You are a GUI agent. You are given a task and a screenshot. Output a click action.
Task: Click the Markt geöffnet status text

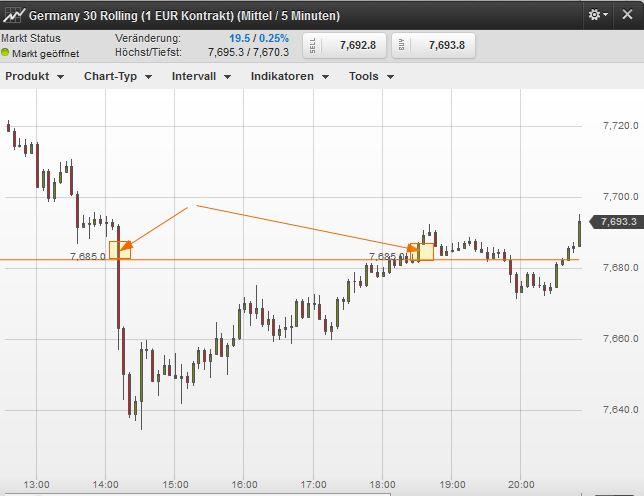point(46,53)
